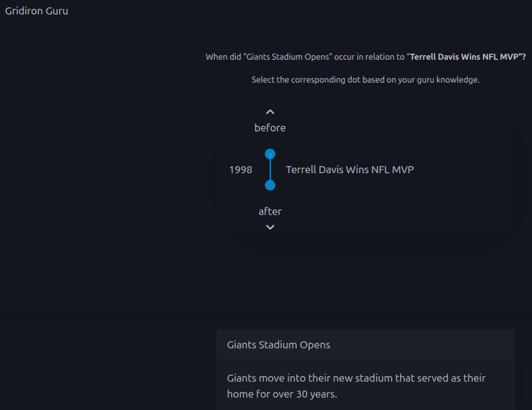Click the "Select the corresponding dot" instruction line

[365, 80]
